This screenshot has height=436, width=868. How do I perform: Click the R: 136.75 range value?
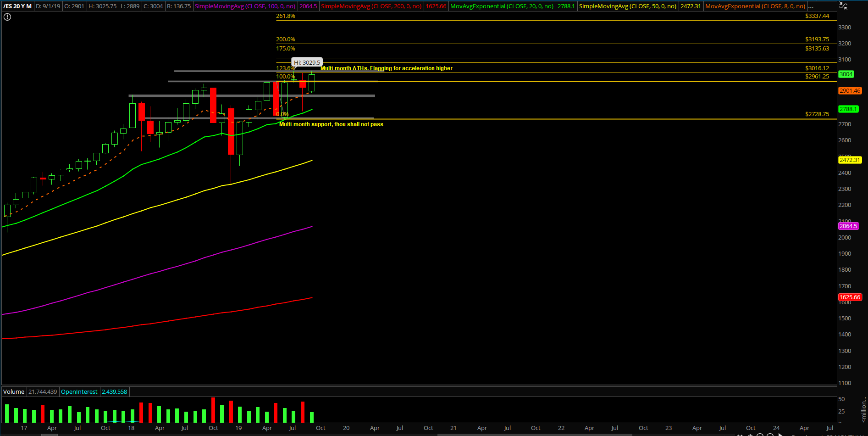pos(179,6)
